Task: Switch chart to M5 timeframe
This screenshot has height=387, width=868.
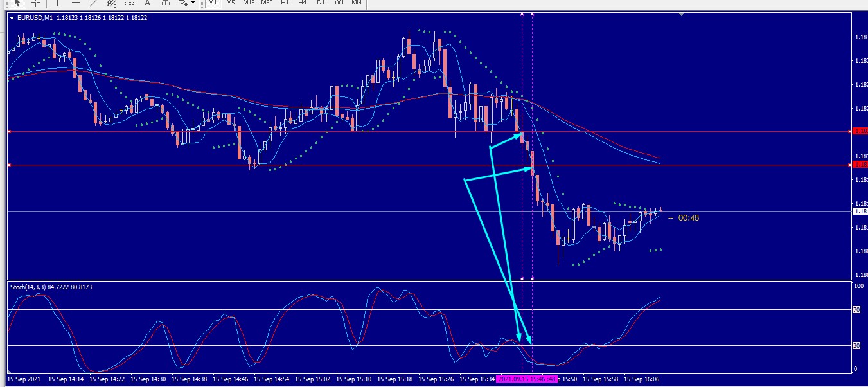Action: click(x=230, y=3)
